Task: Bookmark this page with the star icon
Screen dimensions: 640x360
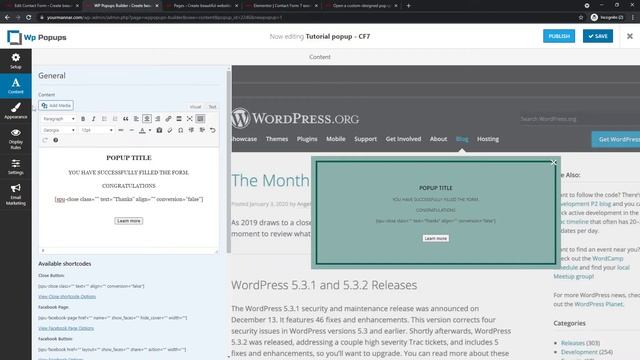Action: [x=581, y=18]
